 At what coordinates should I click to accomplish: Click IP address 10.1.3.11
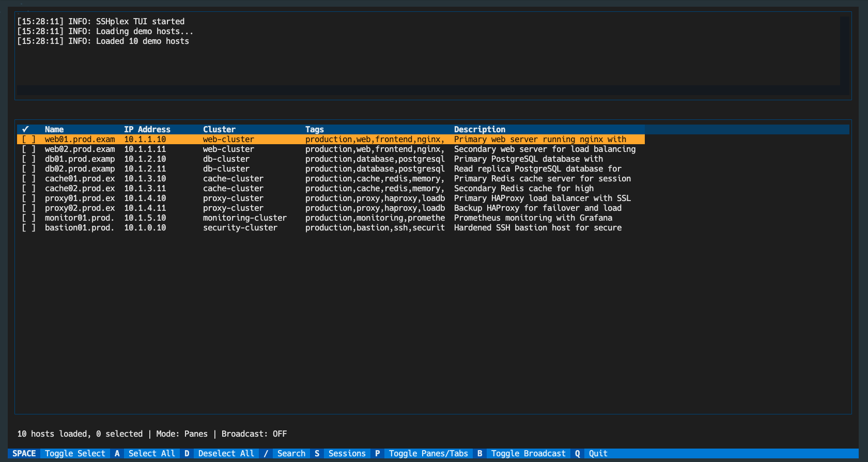pyautogui.click(x=145, y=189)
